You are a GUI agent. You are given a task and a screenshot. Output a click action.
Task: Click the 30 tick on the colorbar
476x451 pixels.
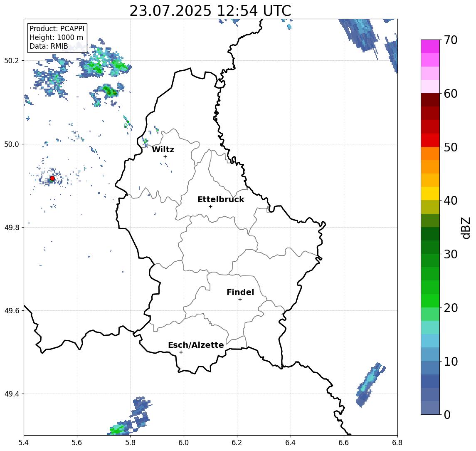451,254
